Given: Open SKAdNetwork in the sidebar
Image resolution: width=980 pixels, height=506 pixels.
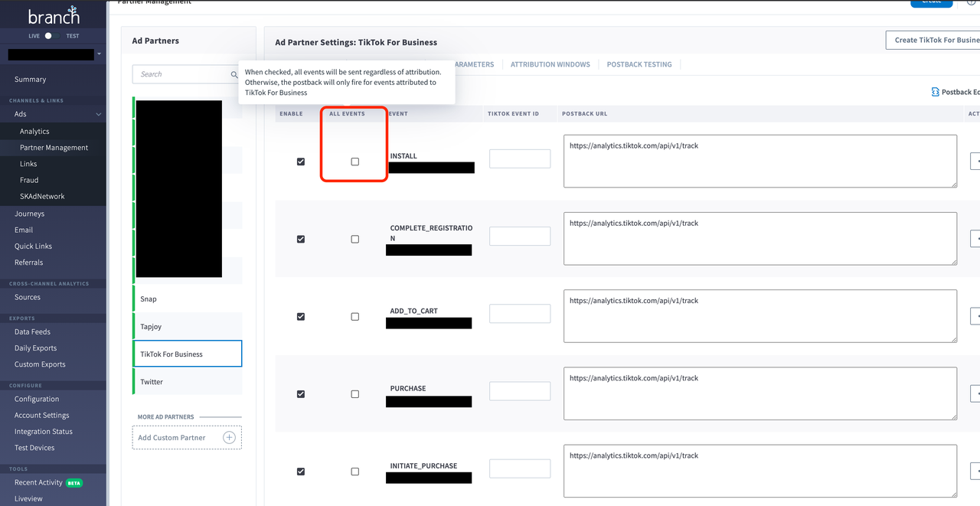Looking at the screenshot, I should point(42,197).
